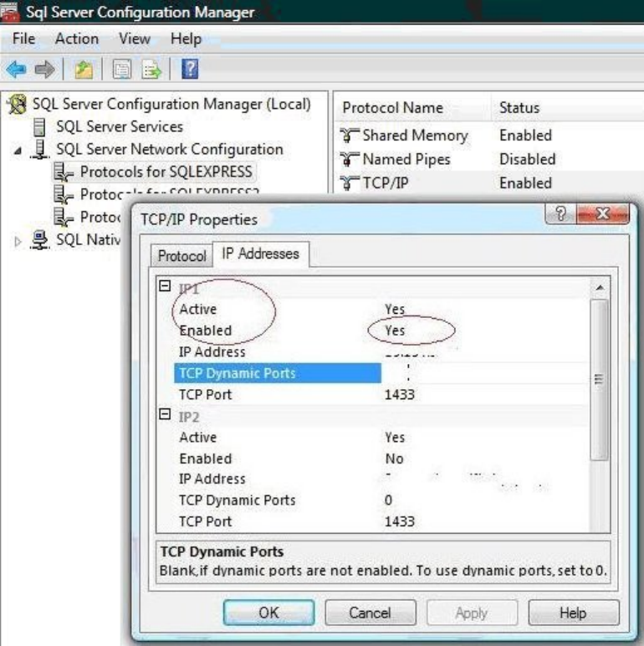Click the blue Help toolbar icon
The height and width of the screenshot is (646, 644).
click(x=190, y=69)
